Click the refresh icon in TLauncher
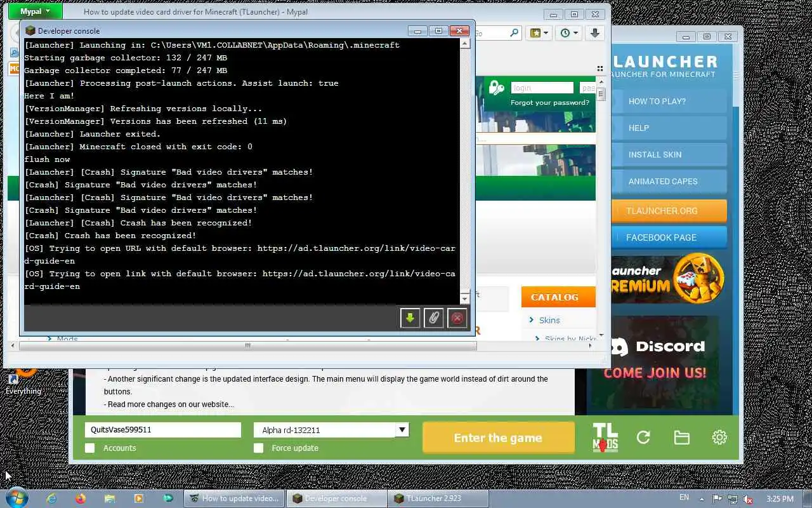812x508 pixels. coord(643,437)
